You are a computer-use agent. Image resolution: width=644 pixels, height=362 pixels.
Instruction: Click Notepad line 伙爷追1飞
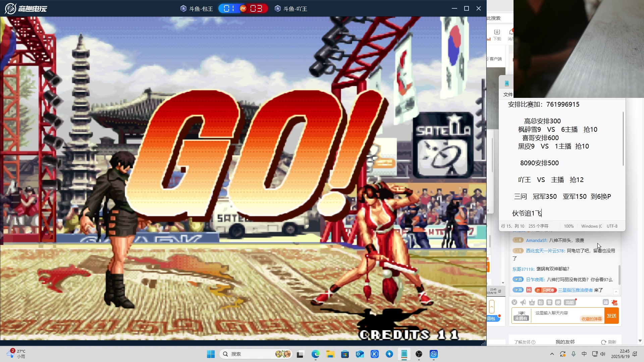click(527, 213)
